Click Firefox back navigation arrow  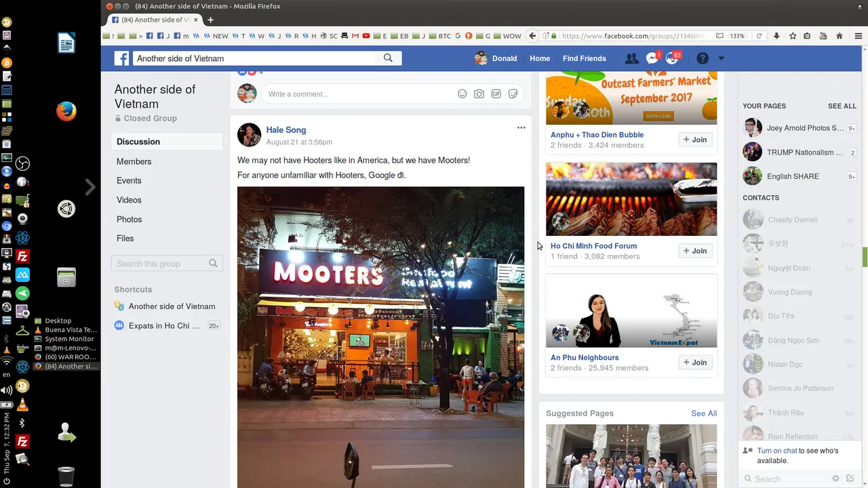click(x=533, y=36)
